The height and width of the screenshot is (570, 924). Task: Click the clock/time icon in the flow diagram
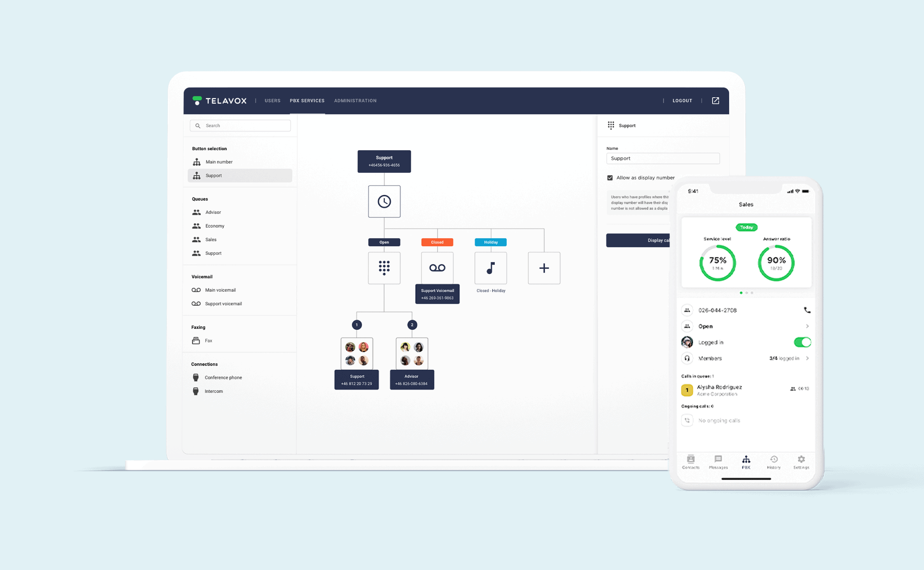click(x=384, y=201)
